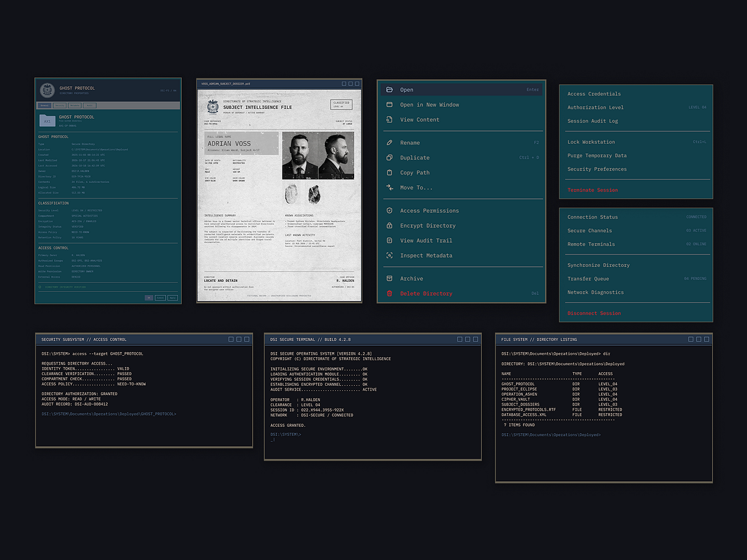Select CIPHER_VAULT row in directory listing
Viewport: 747px width, 560px height.
[562, 399]
